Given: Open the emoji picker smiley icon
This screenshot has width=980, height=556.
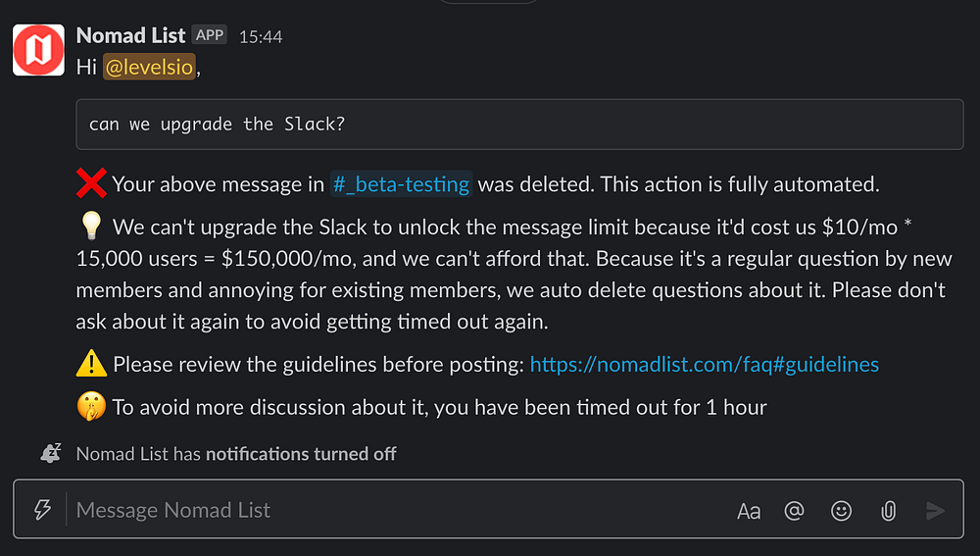Looking at the screenshot, I should (x=841, y=511).
